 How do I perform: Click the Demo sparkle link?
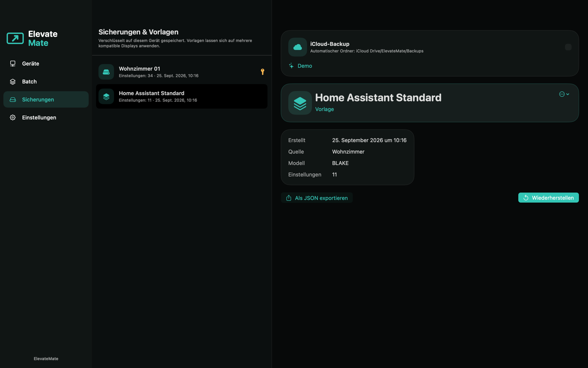tap(301, 66)
